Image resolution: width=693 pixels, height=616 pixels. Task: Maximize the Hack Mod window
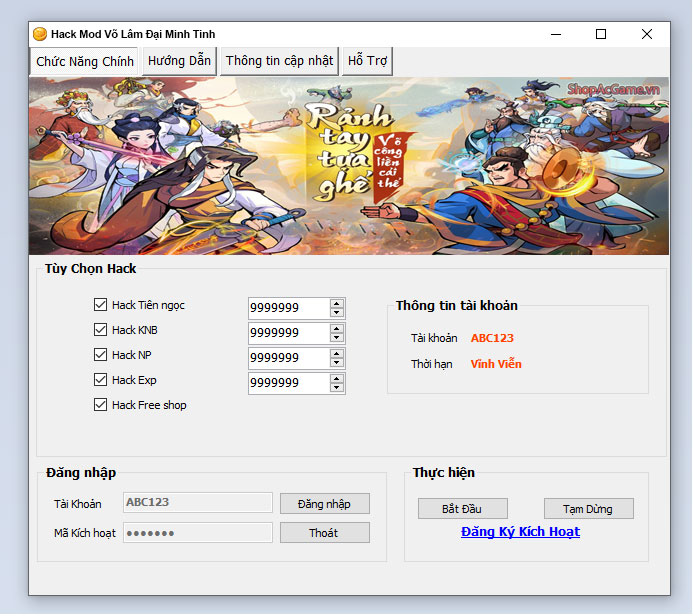[x=601, y=34]
